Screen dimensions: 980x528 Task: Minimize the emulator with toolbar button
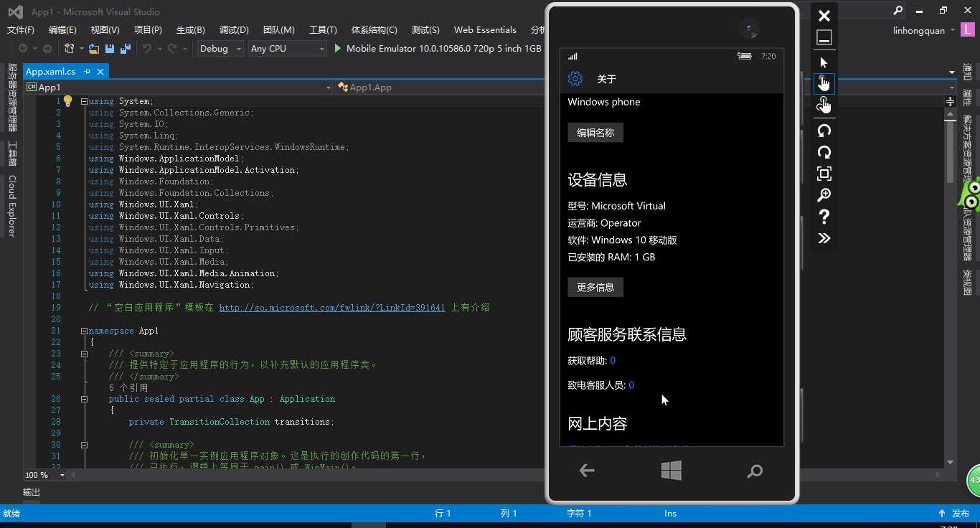point(824,37)
